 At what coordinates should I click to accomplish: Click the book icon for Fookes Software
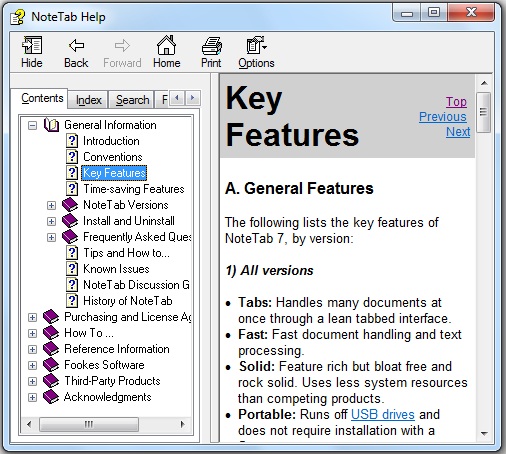tap(51, 365)
